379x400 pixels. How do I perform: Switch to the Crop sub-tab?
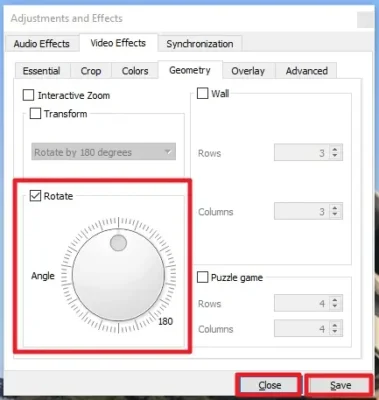[x=91, y=71]
